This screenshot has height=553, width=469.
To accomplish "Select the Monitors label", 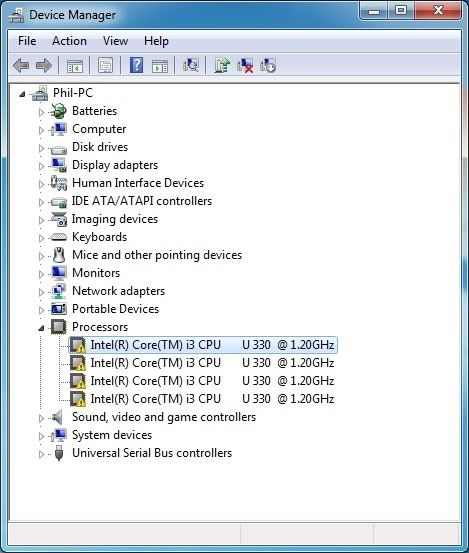I will click(x=96, y=273).
